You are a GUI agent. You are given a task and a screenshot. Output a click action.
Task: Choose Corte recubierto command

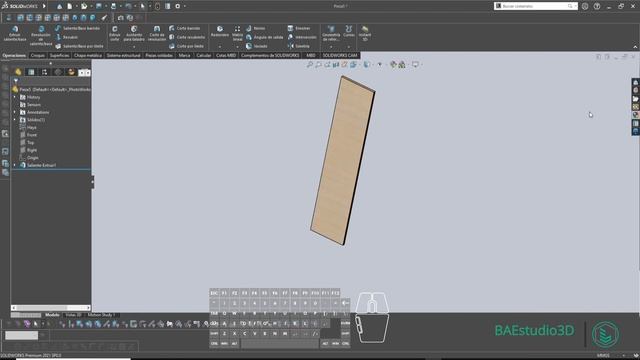tap(187, 37)
